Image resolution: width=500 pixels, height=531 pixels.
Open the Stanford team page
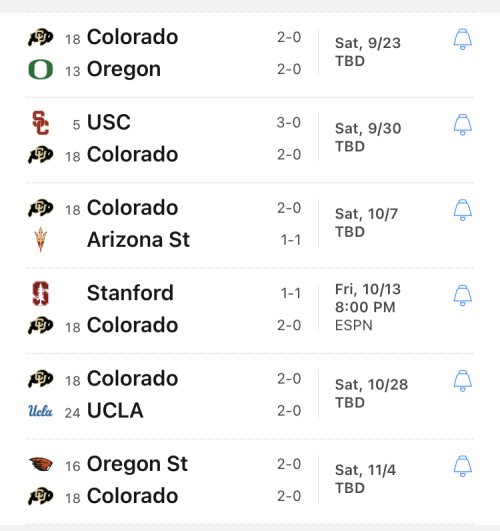pyautogui.click(x=130, y=293)
